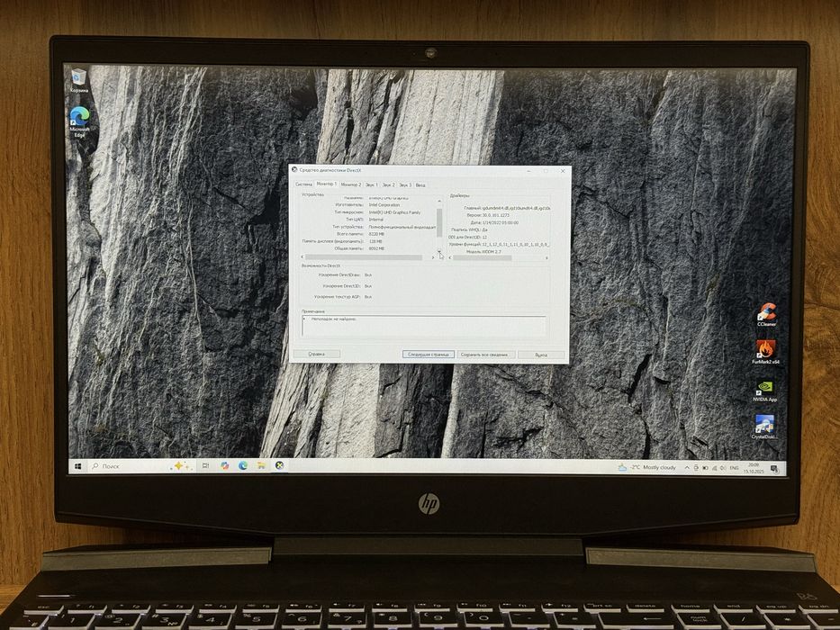Open the Звук 3 tab
The height and width of the screenshot is (630, 840).
(x=405, y=184)
